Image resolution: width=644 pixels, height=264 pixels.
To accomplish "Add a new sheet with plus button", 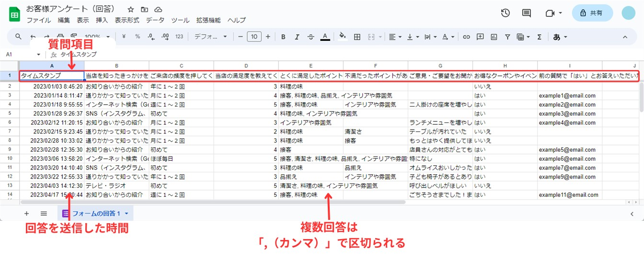I will [x=26, y=214].
